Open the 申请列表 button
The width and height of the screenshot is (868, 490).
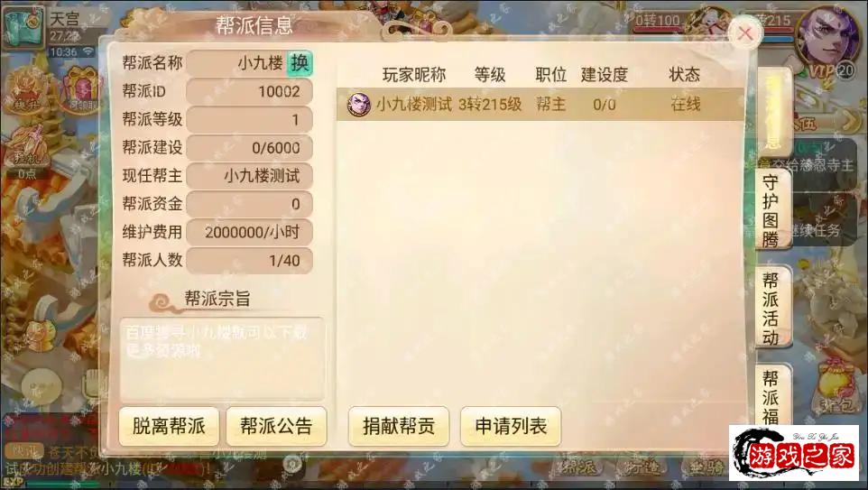click(511, 426)
